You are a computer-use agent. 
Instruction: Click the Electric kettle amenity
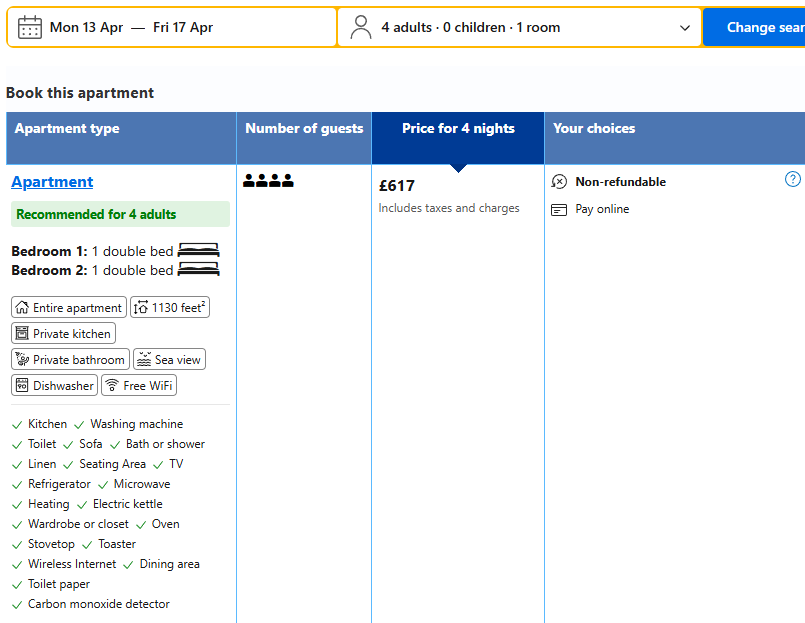[127, 504]
